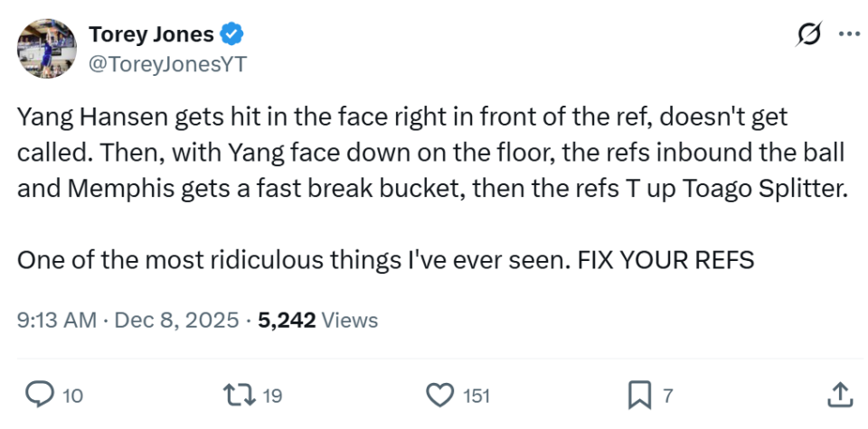This screenshot has height=429, width=868.
Task: Click the reply speech bubble icon
Action: 39,394
